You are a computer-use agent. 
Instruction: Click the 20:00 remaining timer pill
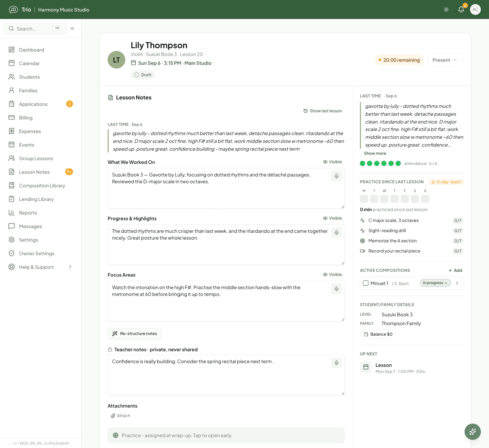[x=399, y=60]
